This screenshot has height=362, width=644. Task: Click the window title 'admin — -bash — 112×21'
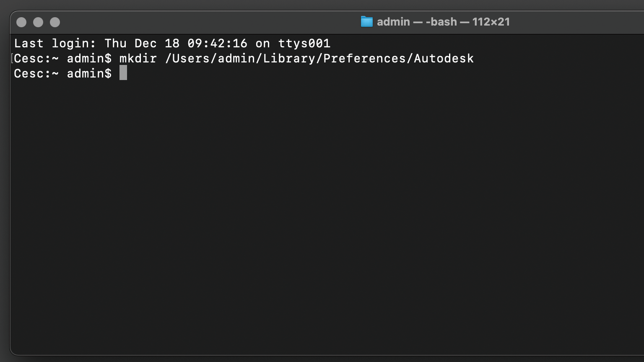coord(443,22)
